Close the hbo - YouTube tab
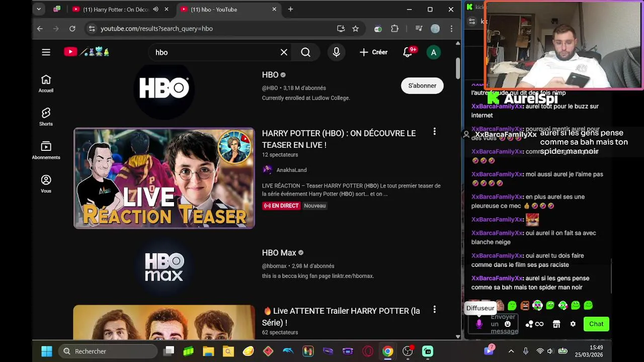Screen dimensions: 644x362 274,9
